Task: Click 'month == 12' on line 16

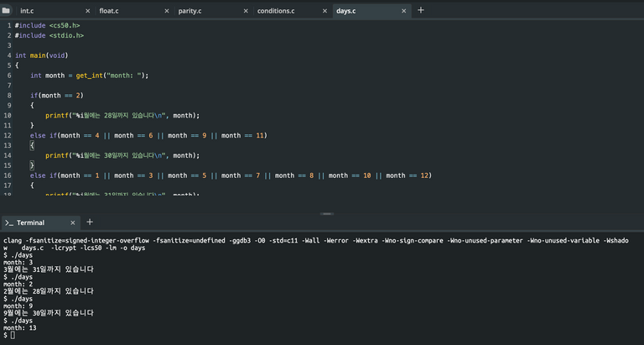Action: [x=407, y=175]
